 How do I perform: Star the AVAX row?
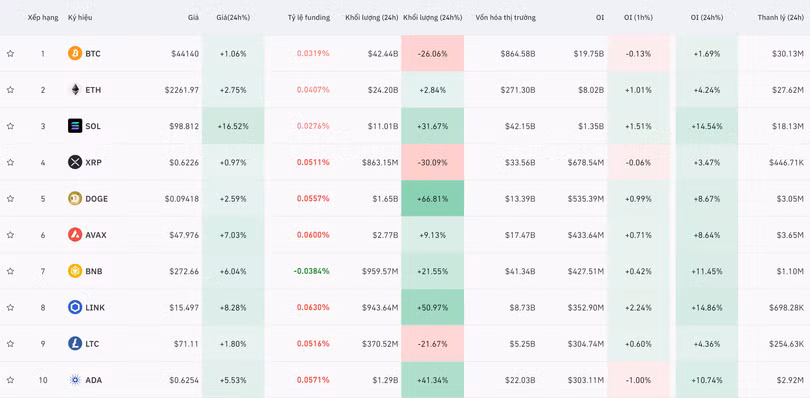(x=10, y=235)
